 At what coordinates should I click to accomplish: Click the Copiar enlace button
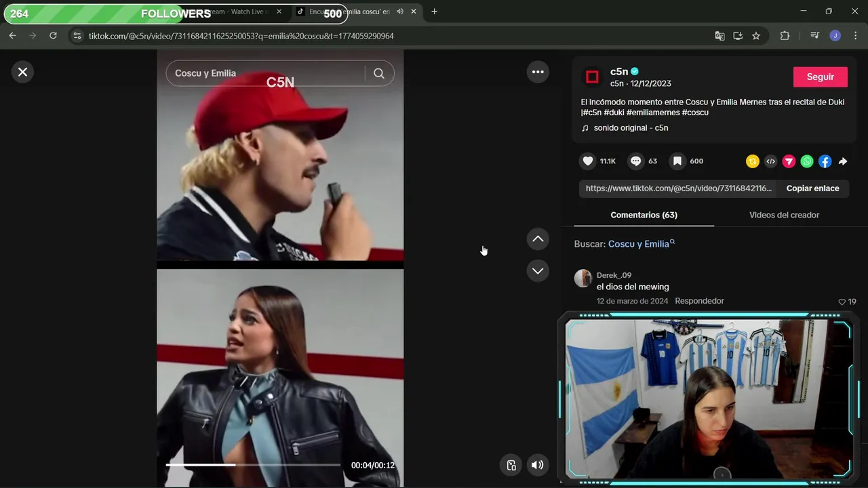812,188
